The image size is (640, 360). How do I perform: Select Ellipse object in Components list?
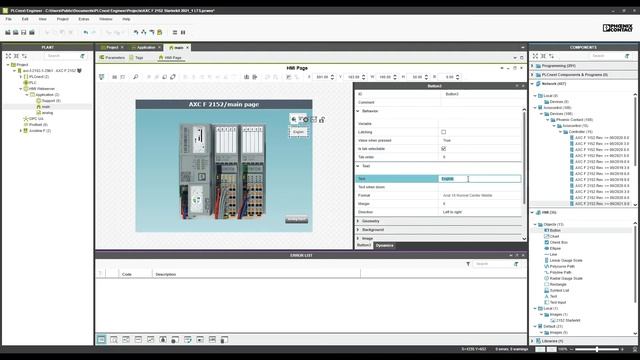coord(556,248)
